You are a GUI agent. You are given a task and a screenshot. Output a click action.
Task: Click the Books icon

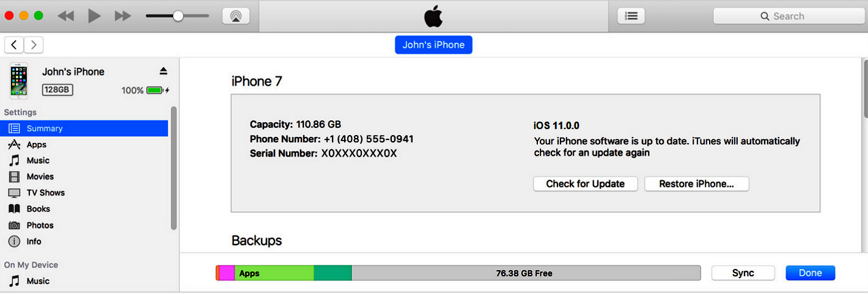pos(14,209)
